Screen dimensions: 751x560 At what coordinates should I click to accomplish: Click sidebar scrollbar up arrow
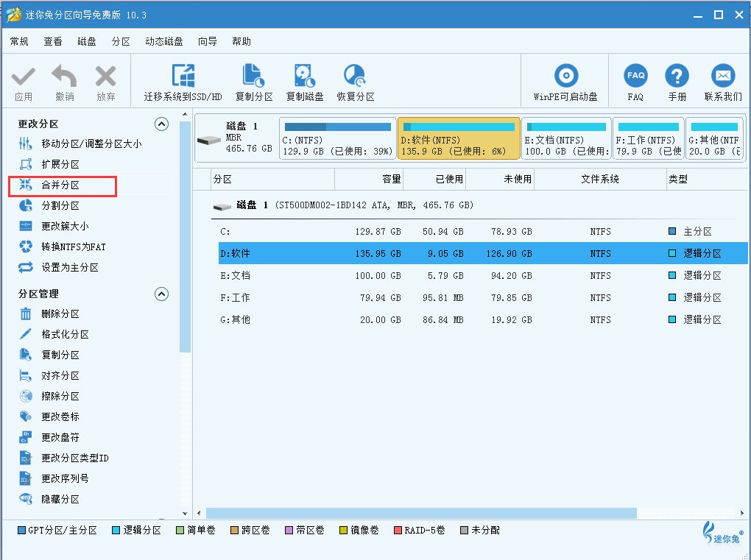[185, 114]
